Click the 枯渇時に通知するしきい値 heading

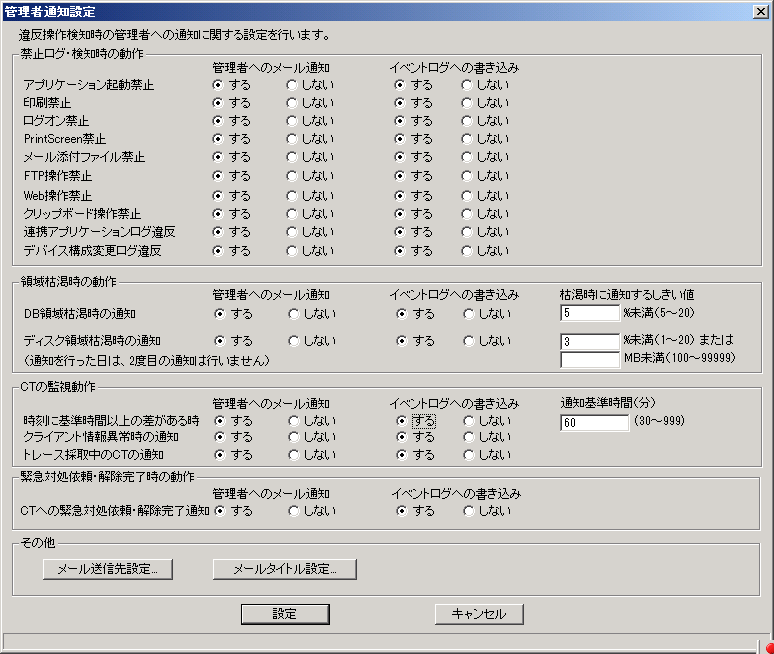tap(627, 295)
